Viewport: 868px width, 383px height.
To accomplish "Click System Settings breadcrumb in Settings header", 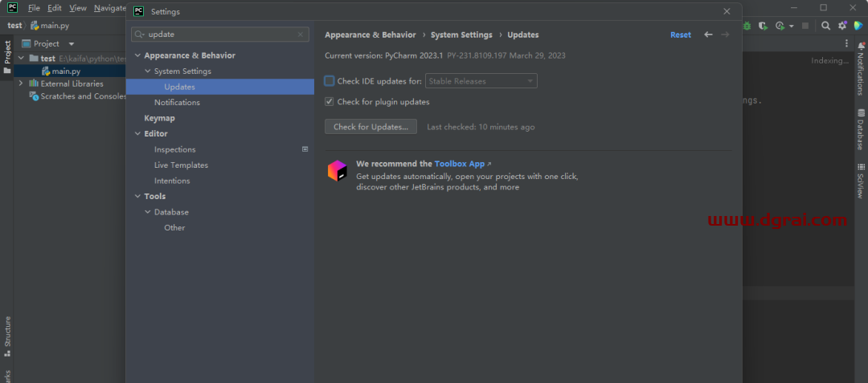I will click(461, 35).
